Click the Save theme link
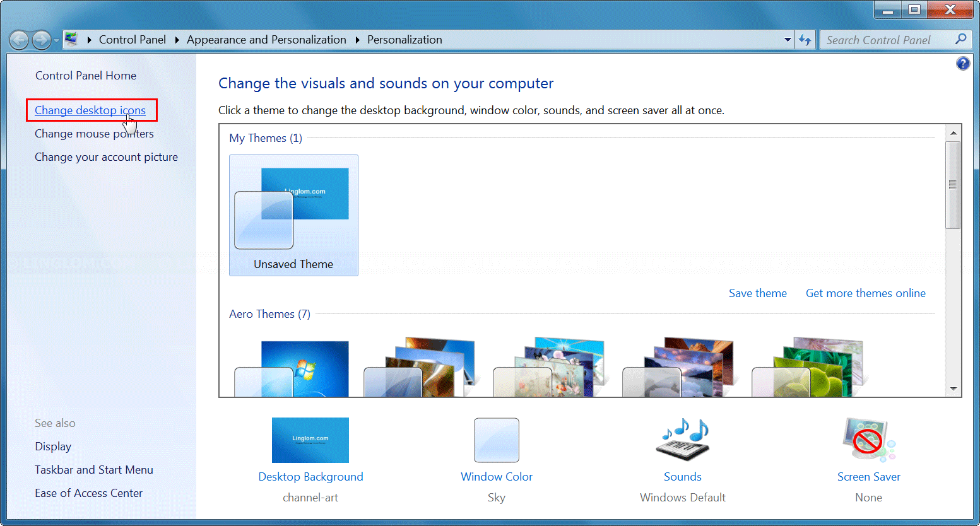 757,293
